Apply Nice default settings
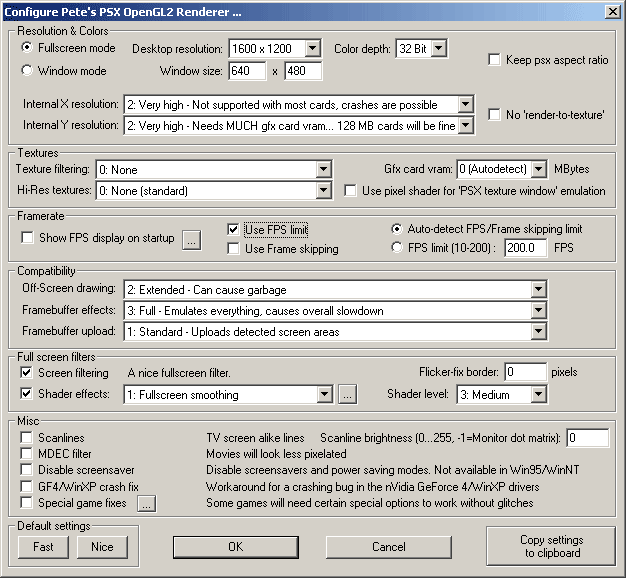This screenshot has height=578, width=626. pyautogui.click(x=102, y=547)
